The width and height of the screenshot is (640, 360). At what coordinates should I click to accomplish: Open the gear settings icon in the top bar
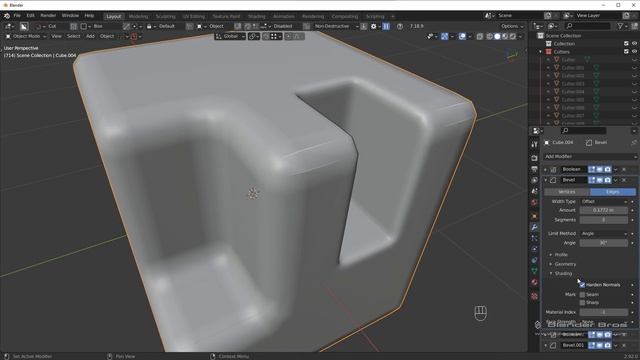point(373,26)
